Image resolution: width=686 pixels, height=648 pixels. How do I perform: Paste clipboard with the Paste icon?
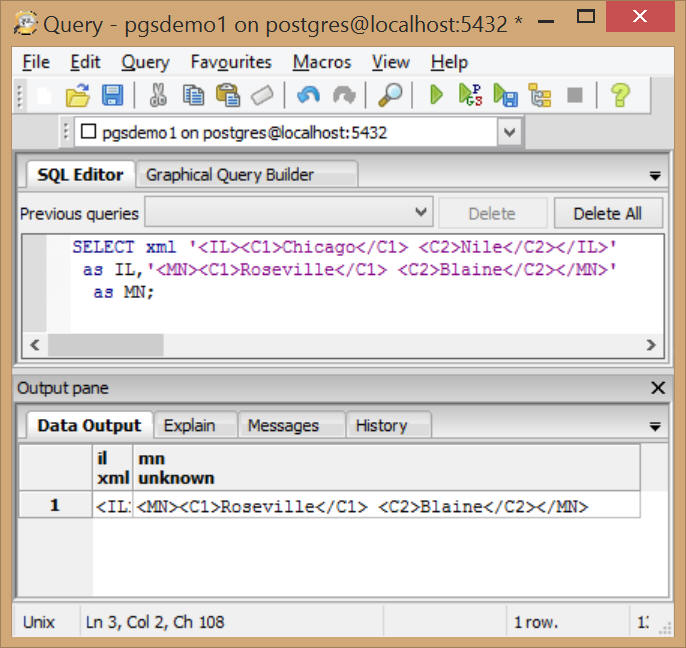coord(228,95)
